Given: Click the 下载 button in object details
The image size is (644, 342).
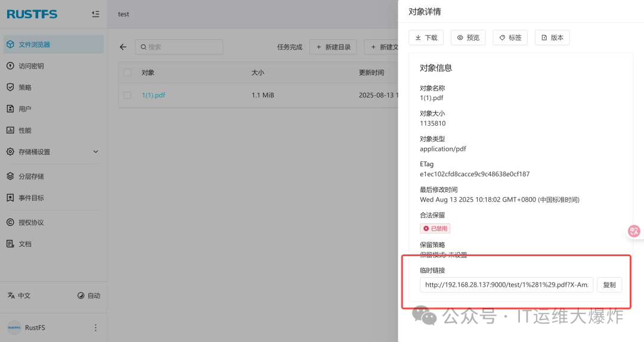Looking at the screenshot, I should pos(426,38).
